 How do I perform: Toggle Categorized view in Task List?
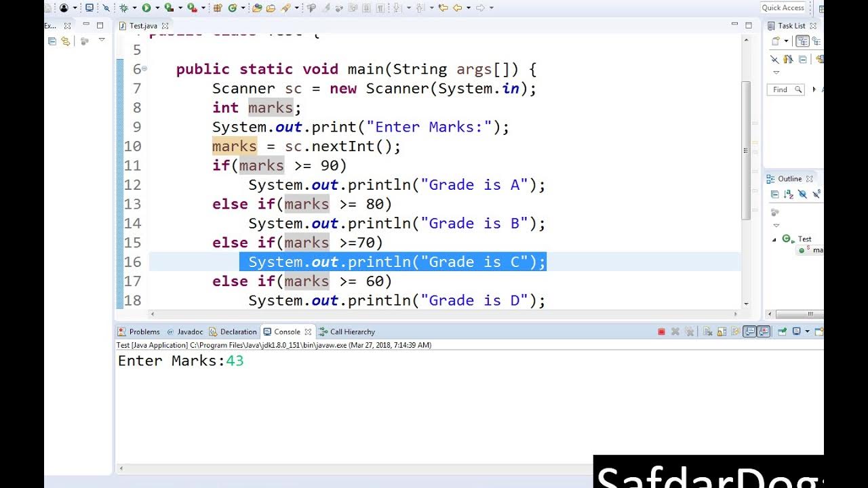[802, 41]
